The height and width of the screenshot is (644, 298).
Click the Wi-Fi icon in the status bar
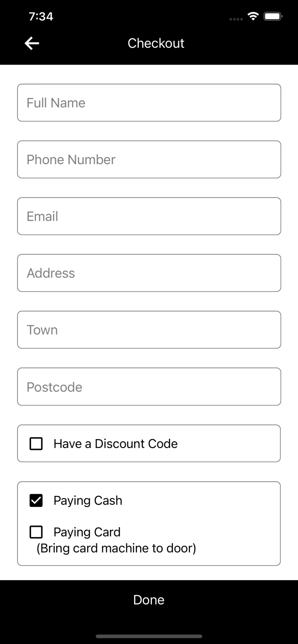pyautogui.click(x=253, y=15)
